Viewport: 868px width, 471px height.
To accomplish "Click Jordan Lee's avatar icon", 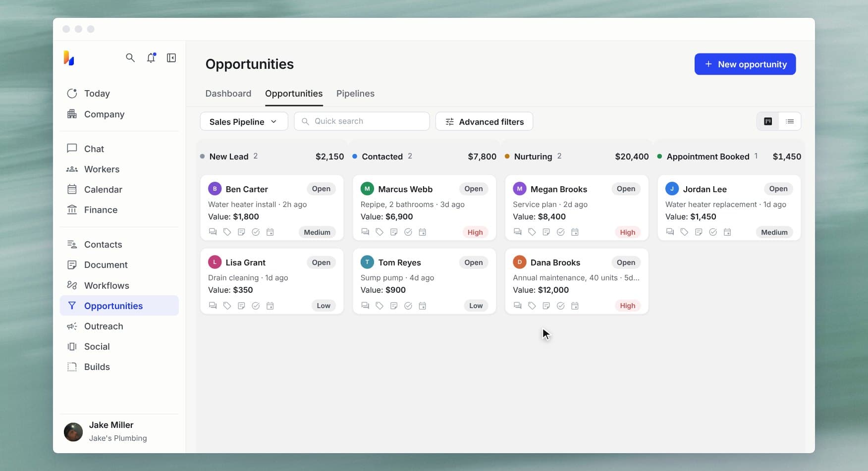I will tap(672, 189).
